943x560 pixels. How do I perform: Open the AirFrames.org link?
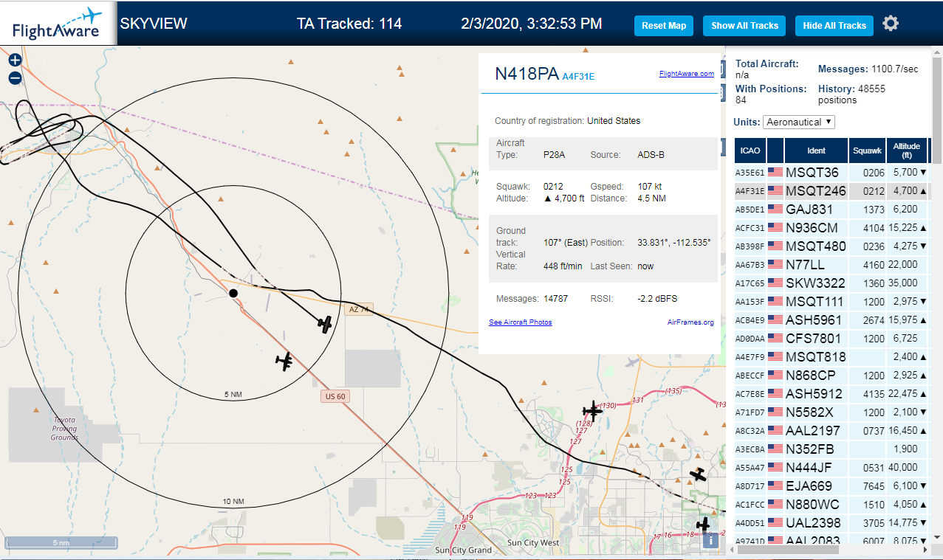pyautogui.click(x=690, y=322)
